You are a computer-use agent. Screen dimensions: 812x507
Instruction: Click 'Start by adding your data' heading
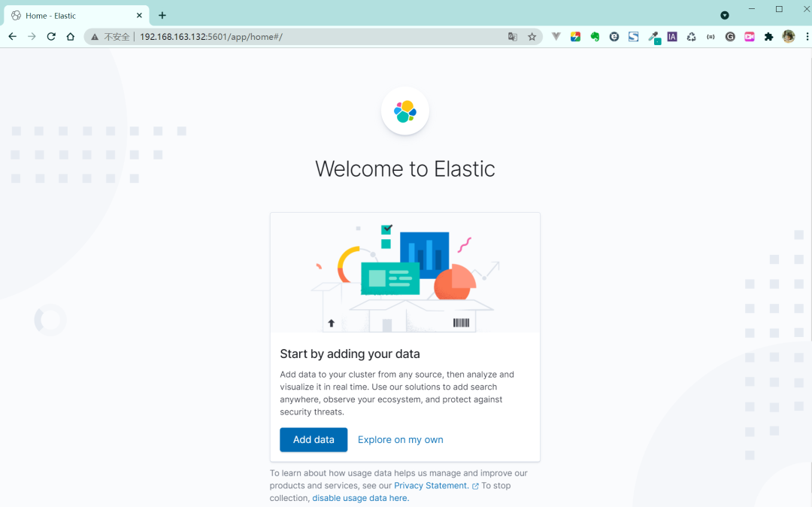point(350,354)
